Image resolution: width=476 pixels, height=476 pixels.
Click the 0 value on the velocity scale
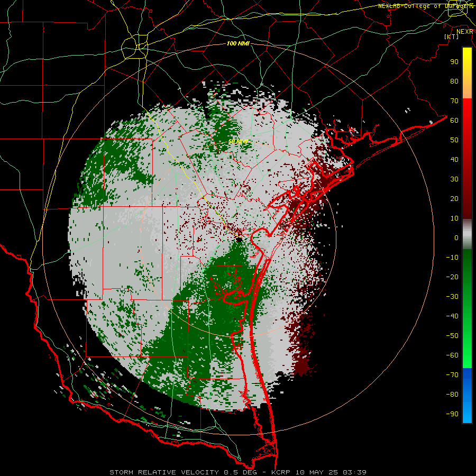point(456,238)
